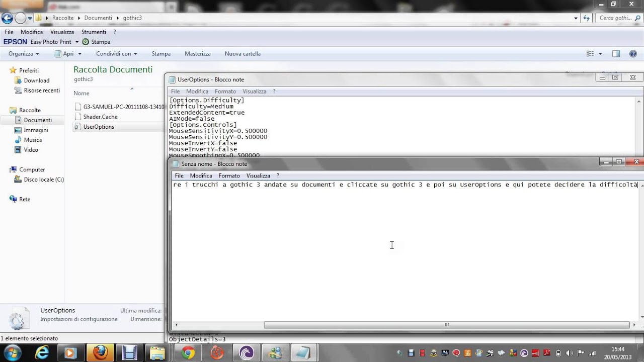This screenshot has height=362, width=644.
Task: Toggle the preview pane icon
Action: point(616,54)
